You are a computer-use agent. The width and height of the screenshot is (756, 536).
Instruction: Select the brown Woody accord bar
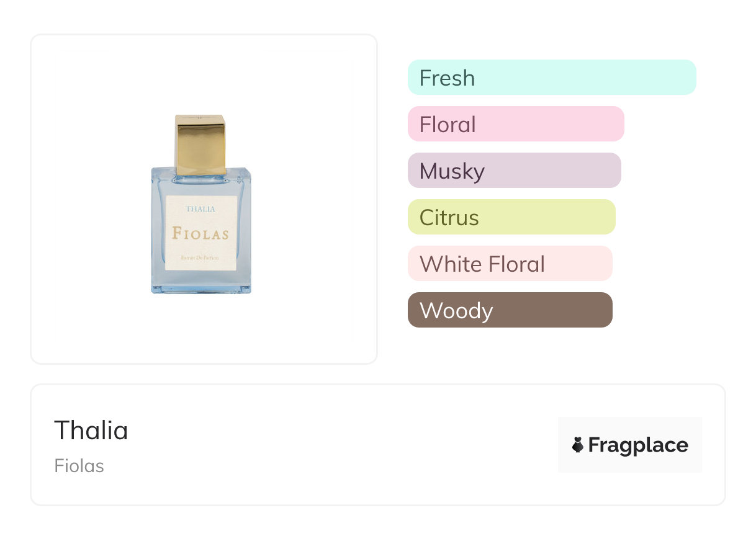(x=510, y=310)
